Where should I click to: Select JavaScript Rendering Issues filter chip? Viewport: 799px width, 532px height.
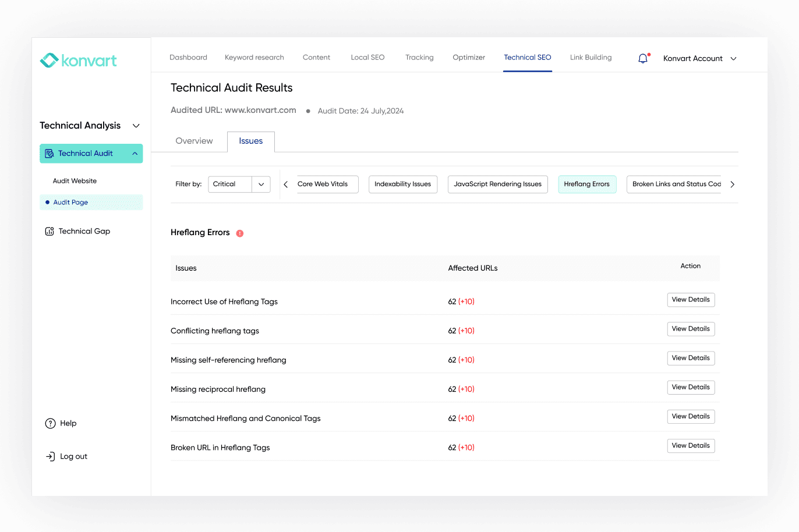[497, 184]
